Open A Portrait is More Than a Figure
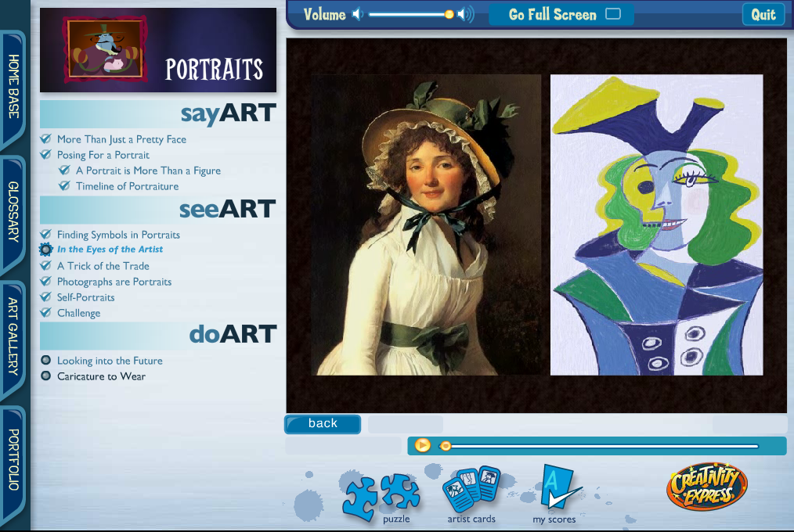 pos(148,171)
